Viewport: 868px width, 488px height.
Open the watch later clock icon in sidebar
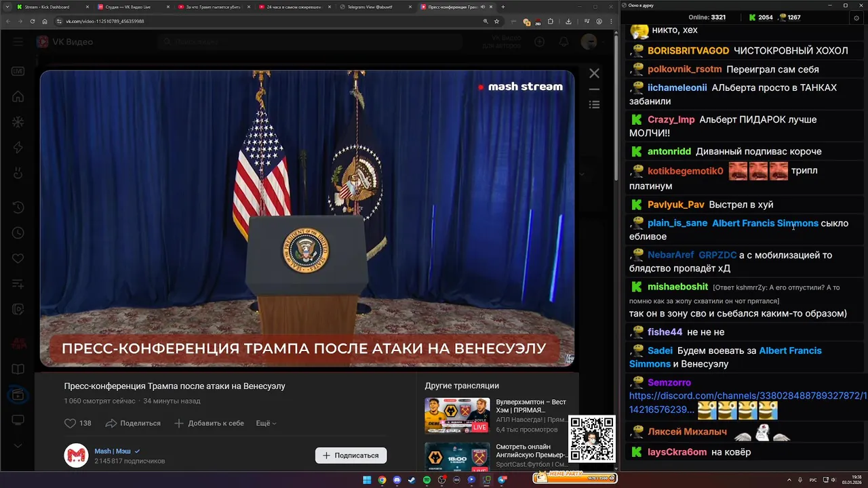pyautogui.click(x=18, y=232)
